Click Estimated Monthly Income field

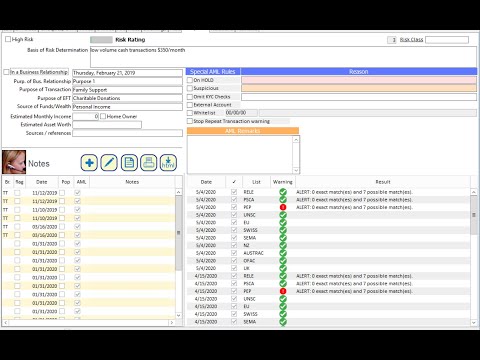tap(86, 117)
